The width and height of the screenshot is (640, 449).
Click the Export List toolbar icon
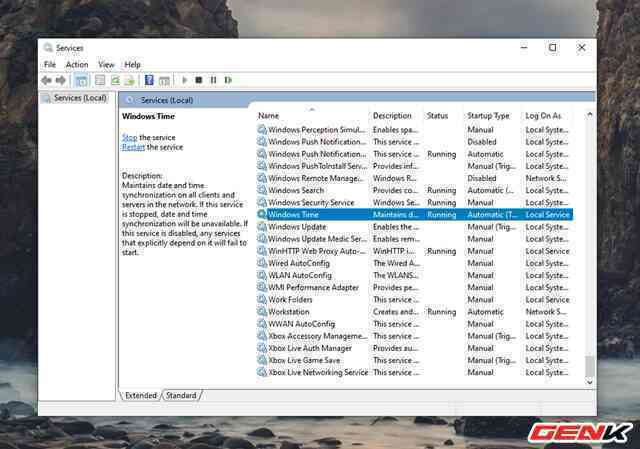click(x=129, y=80)
